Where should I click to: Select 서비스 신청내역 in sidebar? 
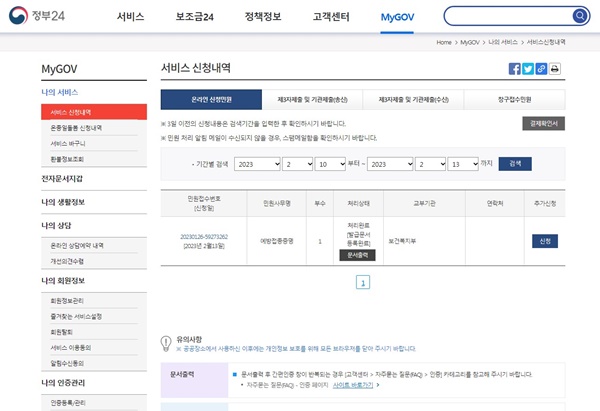[94, 112]
